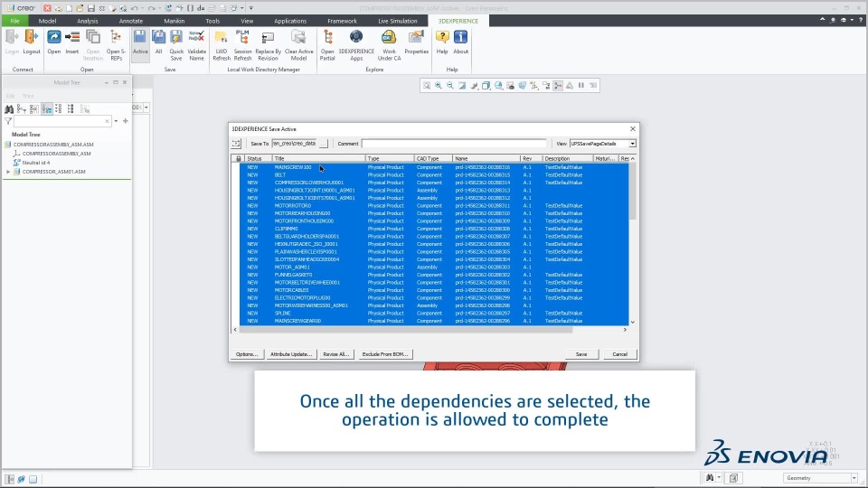Screen dimensions: 868x488
Task: Click the pause simulation icon in graphics toolbar
Action: [581, 85]
